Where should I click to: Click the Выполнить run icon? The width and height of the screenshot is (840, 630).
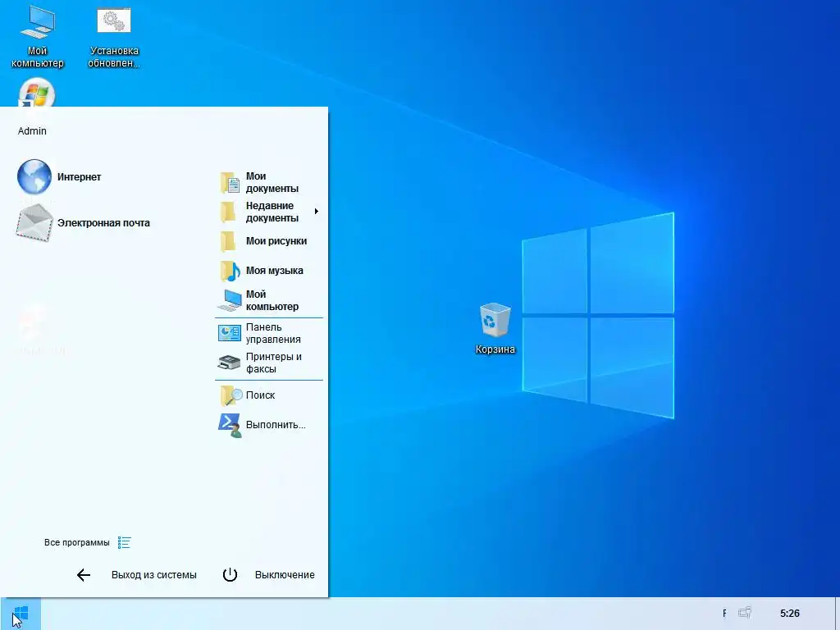230,426
